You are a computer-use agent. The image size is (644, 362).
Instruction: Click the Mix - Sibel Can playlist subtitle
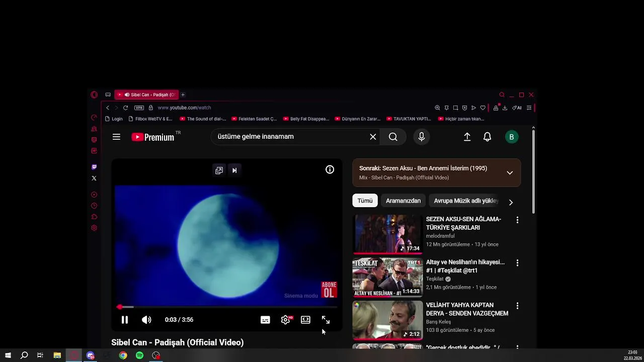tap(404, 177)
